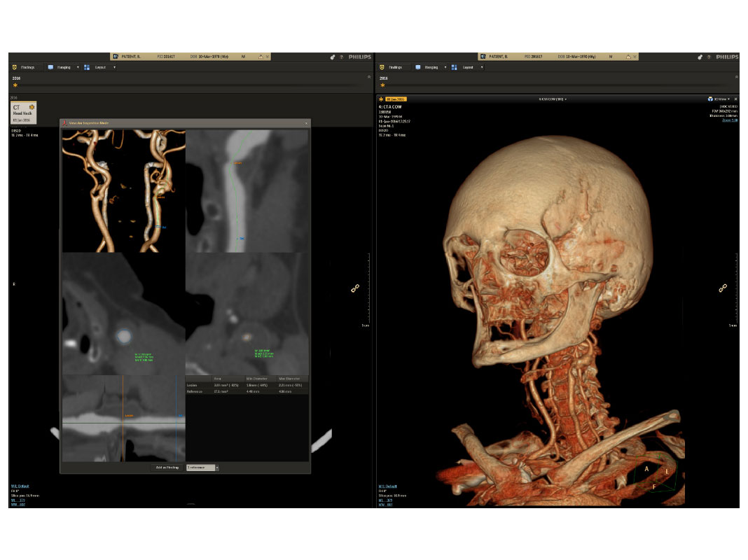Click tools icon beside help in right header
This screenshot has height=560, width=748.
tap(699, 57)
